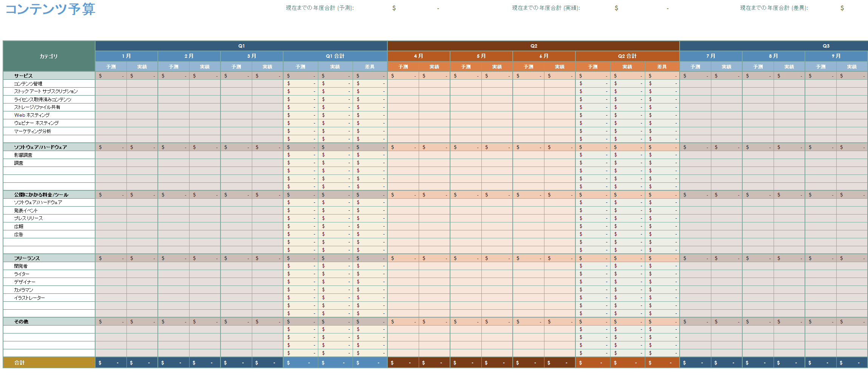The image size is (868, 375).
Task: Select the 差異 header under Q1 合計
Action: [370, 67]
